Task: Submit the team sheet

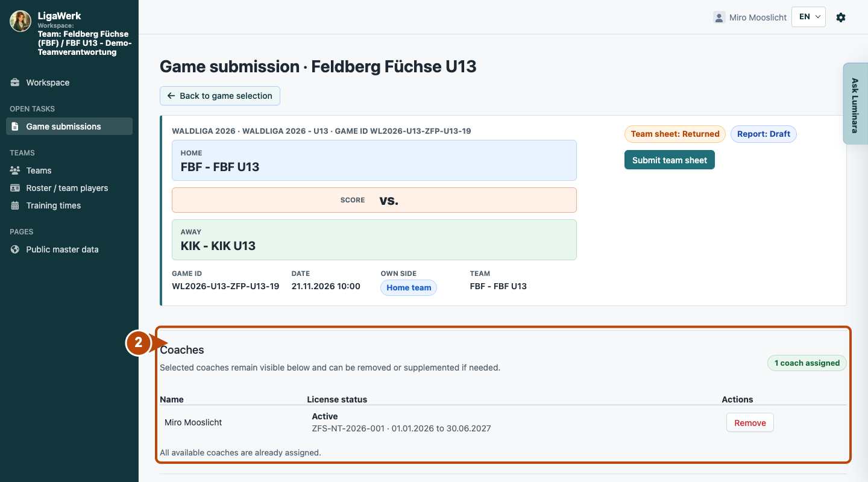Action: 670,160
